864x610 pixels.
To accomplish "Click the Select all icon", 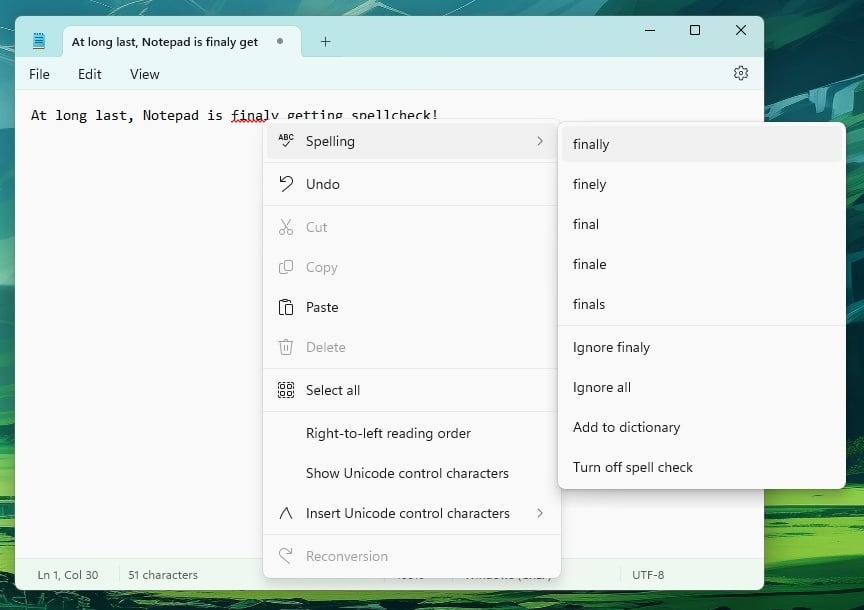I will click(286, 390).
